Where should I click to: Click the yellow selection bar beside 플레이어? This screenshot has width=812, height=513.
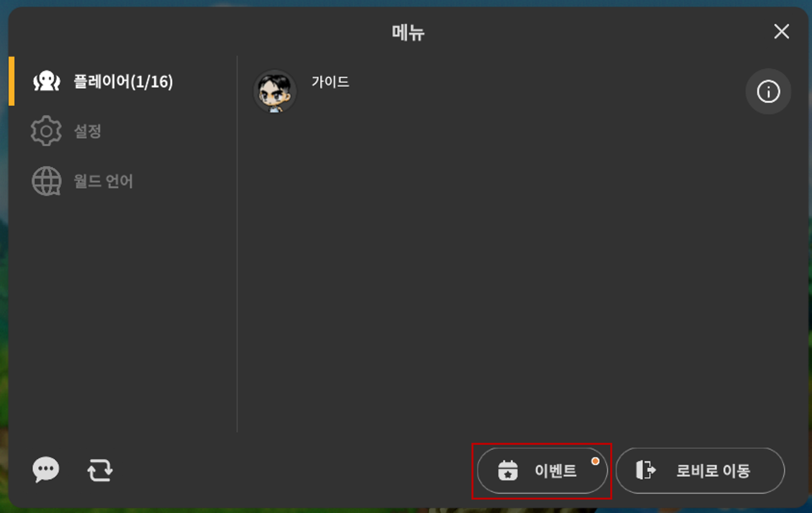(11, 81)
